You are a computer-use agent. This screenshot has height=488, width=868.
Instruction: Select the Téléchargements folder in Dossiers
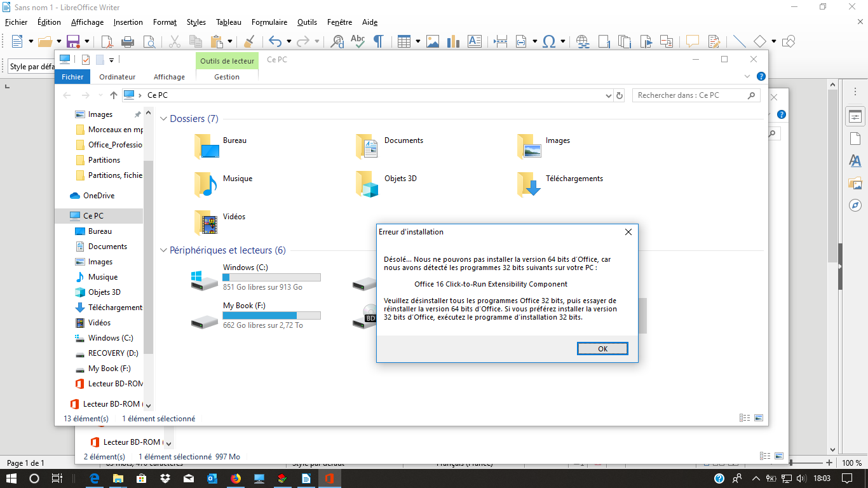560,184
